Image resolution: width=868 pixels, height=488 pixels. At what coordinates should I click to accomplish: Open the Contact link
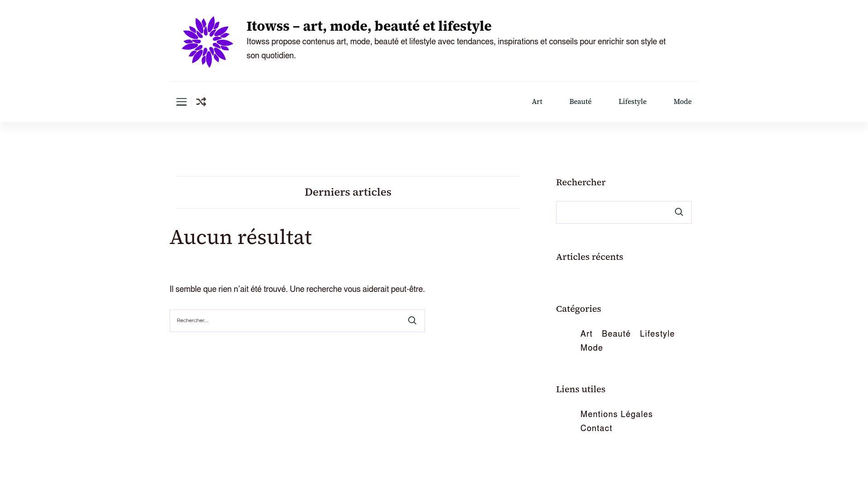click(x=596, y=428)
